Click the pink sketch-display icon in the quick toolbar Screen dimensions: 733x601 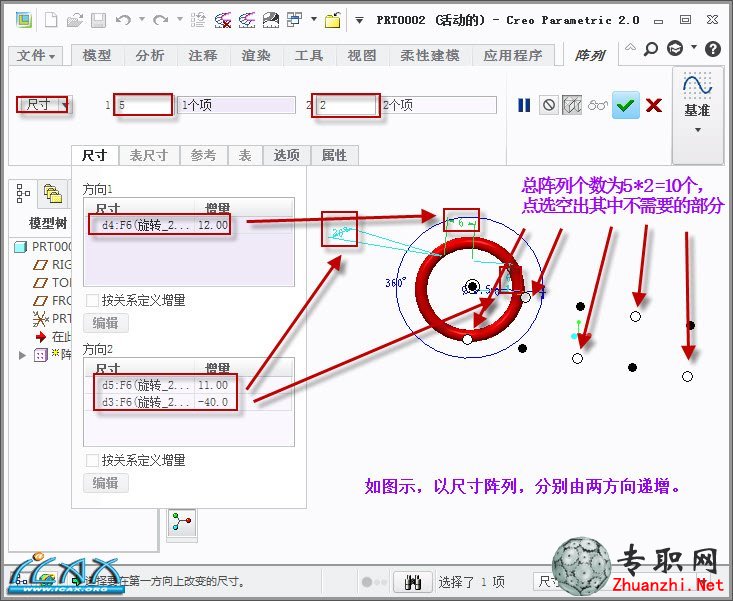[x=247, y=20]
